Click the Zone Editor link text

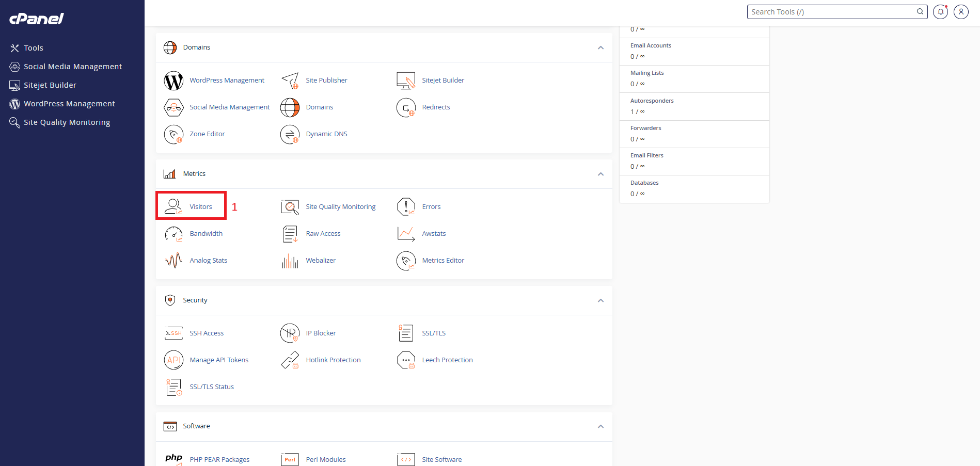tap(207, 134)
